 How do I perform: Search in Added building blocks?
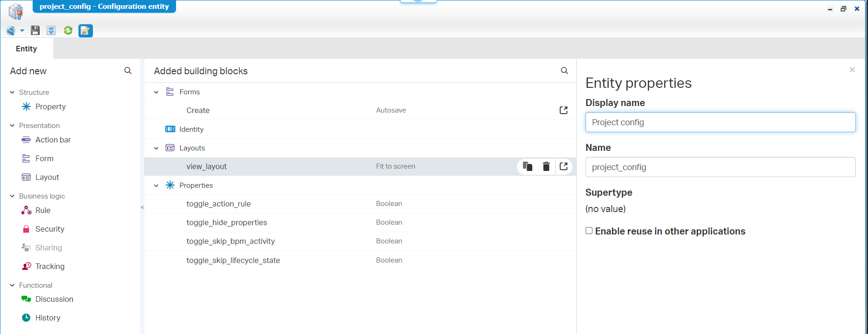[564, 71]
